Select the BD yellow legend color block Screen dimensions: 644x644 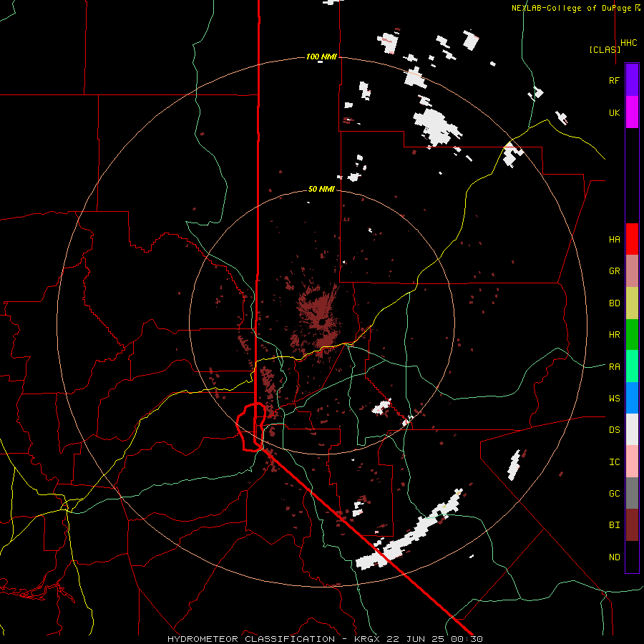[x=632, y=303]
